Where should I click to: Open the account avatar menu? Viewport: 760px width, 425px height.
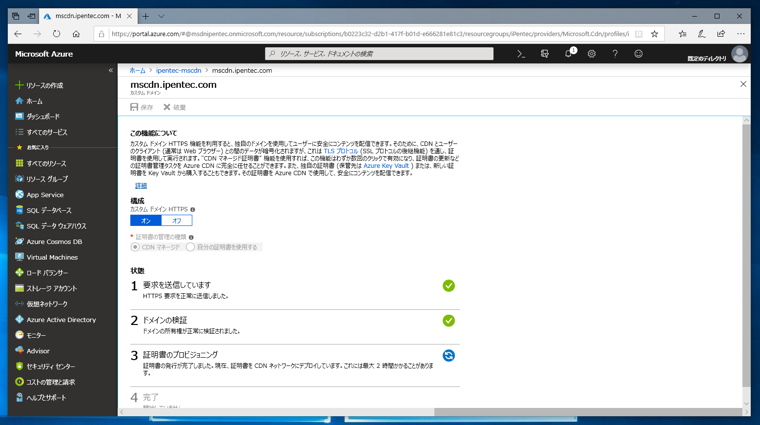tap(740, 54)
